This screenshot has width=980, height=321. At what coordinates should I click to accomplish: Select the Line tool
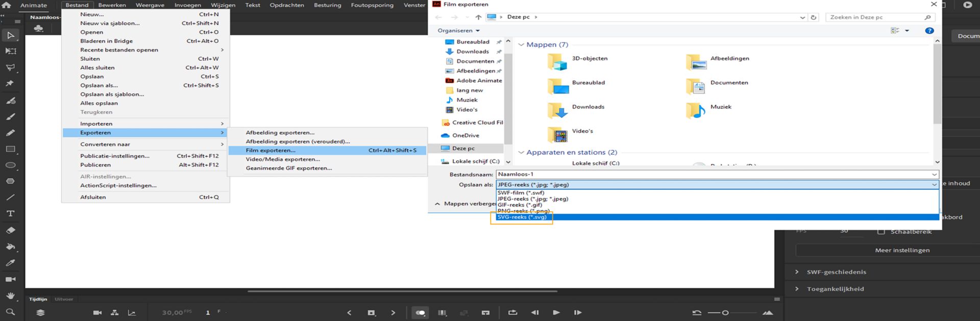pyautogui.click(x=10, y=197)
